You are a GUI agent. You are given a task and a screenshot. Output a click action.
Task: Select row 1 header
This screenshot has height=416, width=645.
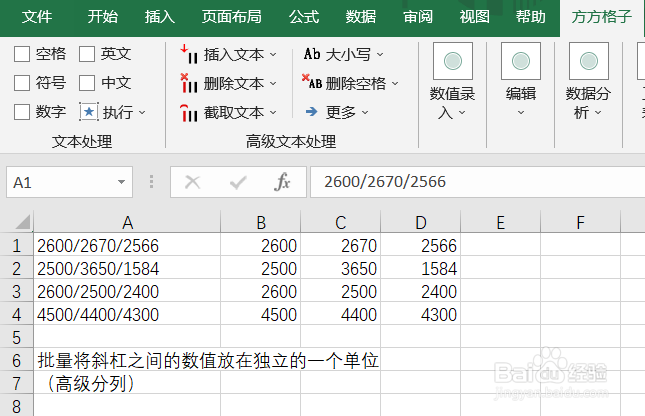point(16,246)
